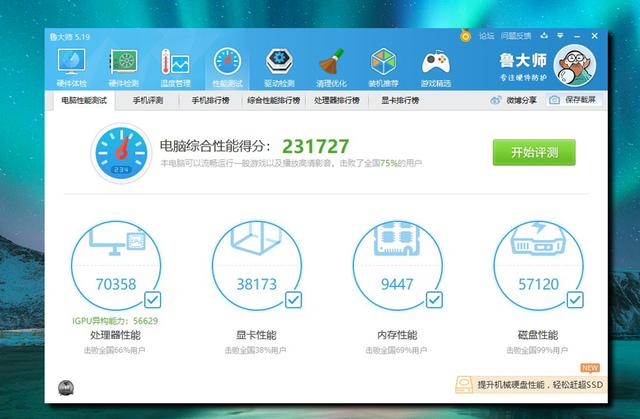Click the 处理器性能 label
640x419 pixels.
[x=115, y=335]
